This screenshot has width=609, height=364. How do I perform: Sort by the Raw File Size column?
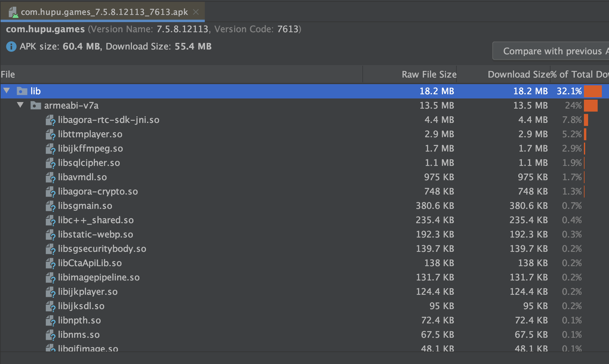(x=429, y=75)
